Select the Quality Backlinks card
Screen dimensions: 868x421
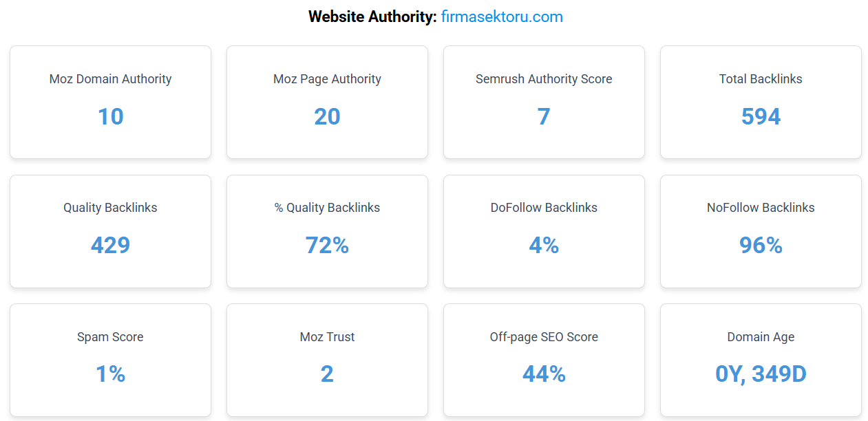(110, 231)
